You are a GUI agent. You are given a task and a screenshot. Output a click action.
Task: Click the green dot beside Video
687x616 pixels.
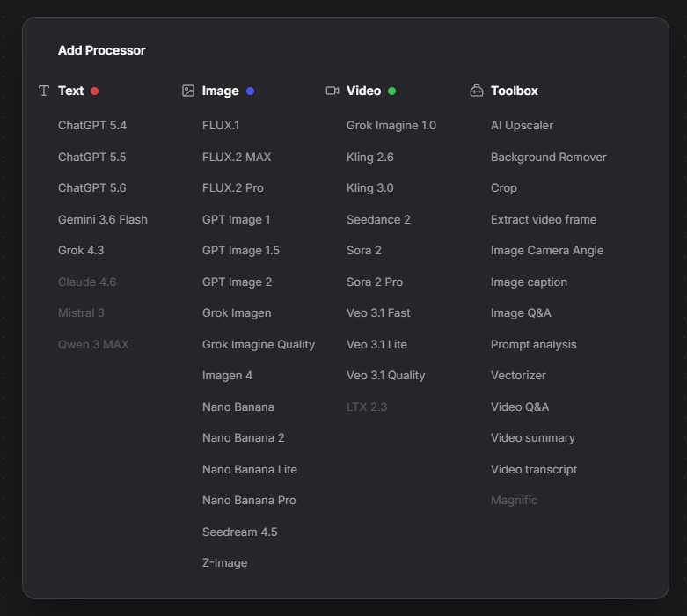click(392, 92)
